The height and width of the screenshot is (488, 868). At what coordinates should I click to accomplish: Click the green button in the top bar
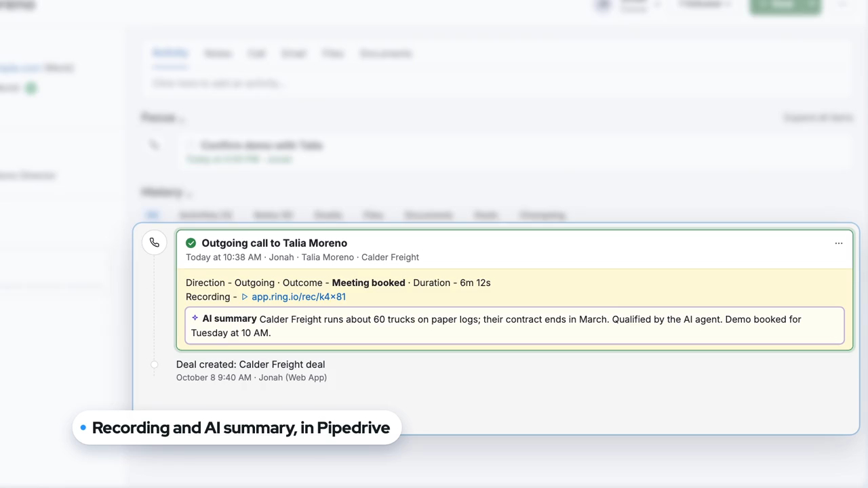pyautogui.click(x=785, y=5)
